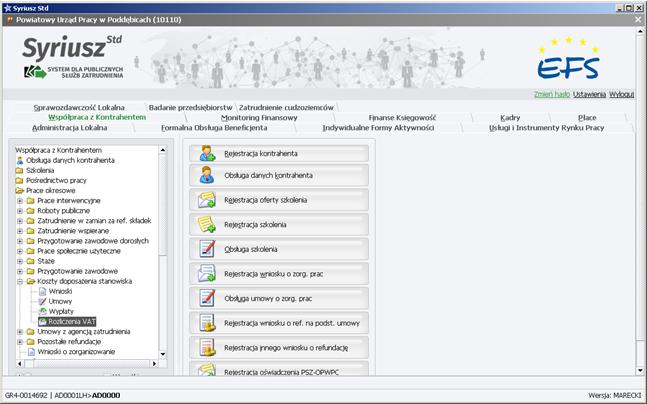This screenshot has height=404, width=647.
Task: Click the Prace okresowe open folder icon
Action: pos(20,190)
